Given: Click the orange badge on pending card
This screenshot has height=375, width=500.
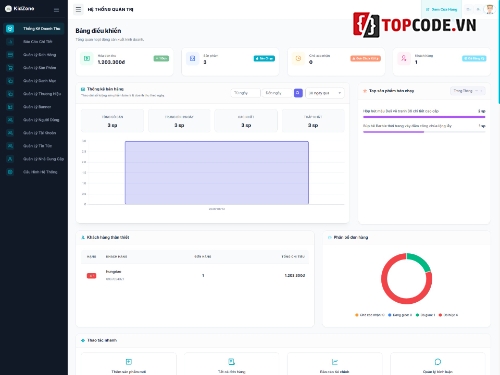Looking at the screenshot, I should pos(365,58).
